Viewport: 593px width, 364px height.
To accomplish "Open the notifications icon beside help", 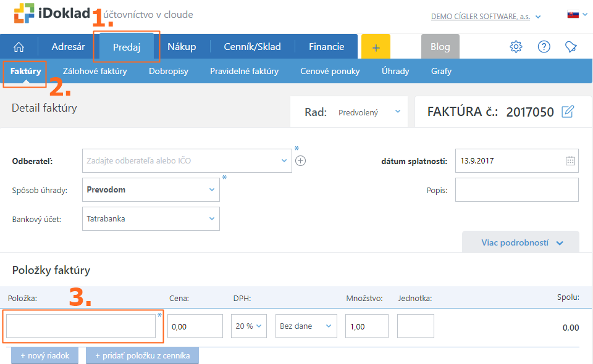I will point(571,47).
